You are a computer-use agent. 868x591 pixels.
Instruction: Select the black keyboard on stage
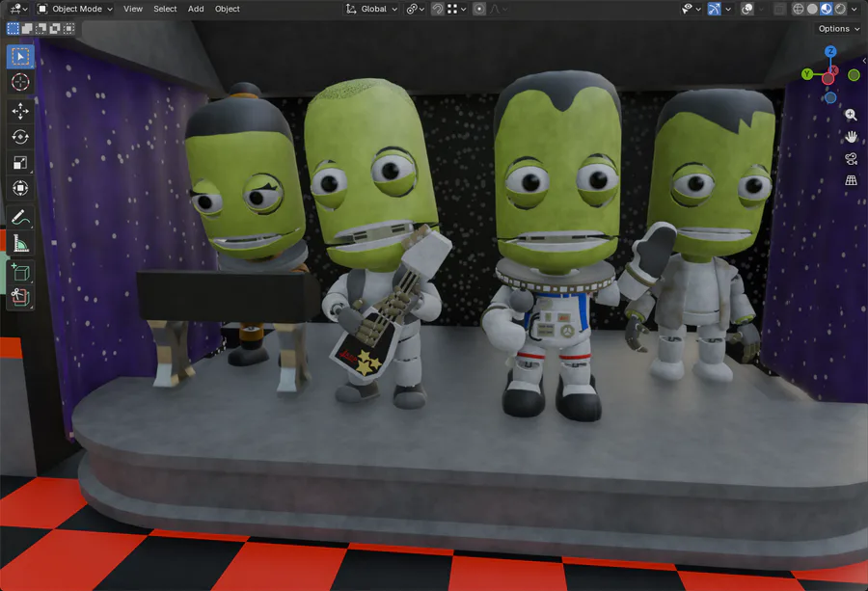click(x=226, y=295)
